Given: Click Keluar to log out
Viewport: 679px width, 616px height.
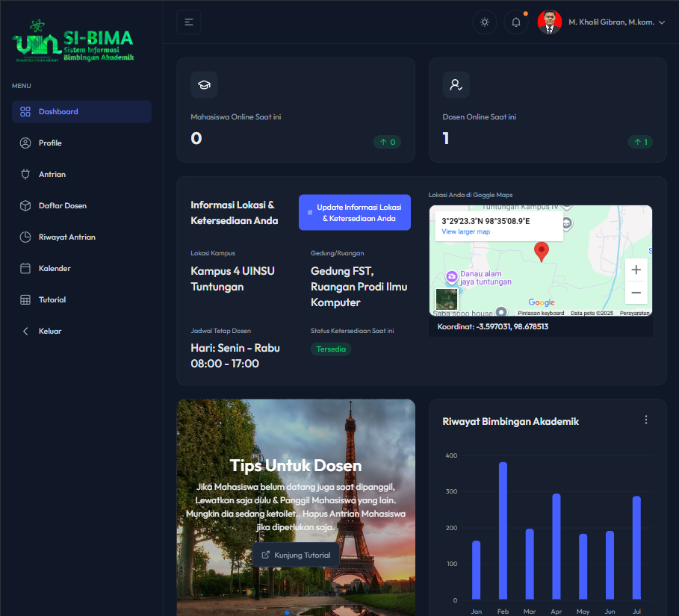Looking at the screenshot, I should [82, 332].
